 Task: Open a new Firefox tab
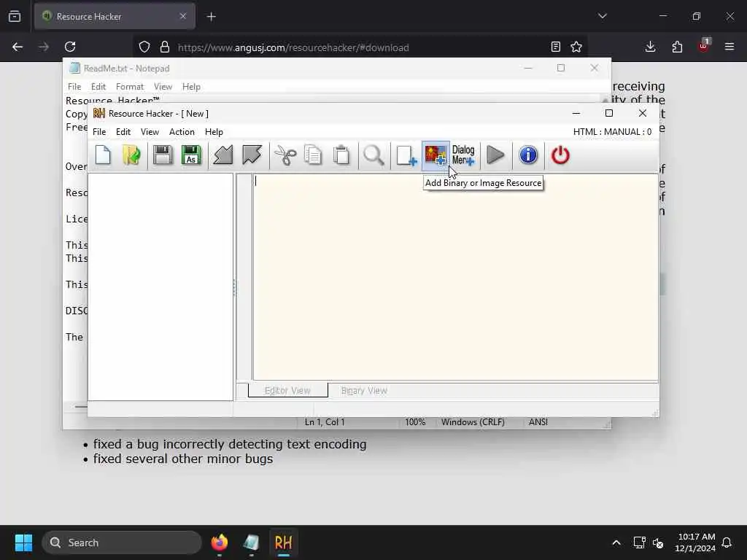coord(212,17)
